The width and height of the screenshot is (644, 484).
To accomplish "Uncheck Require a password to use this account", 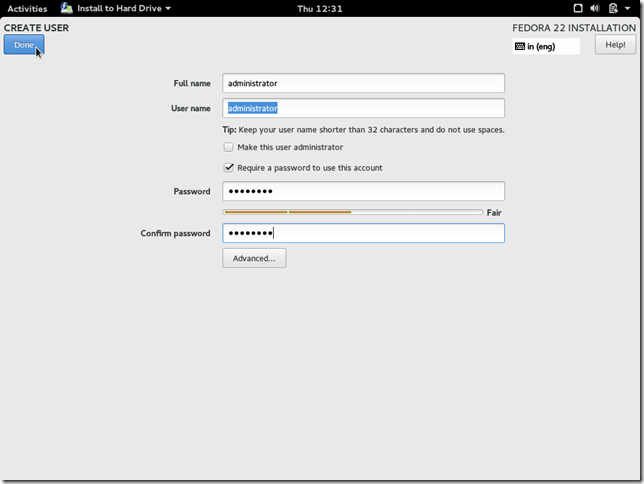I will (228, 168).
